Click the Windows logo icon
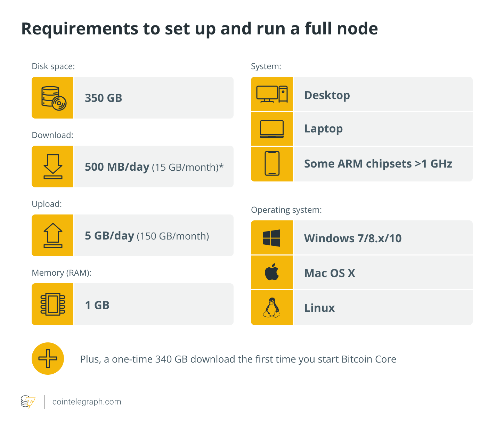Screen dimensions: 504x430 [x=272, y=238]
